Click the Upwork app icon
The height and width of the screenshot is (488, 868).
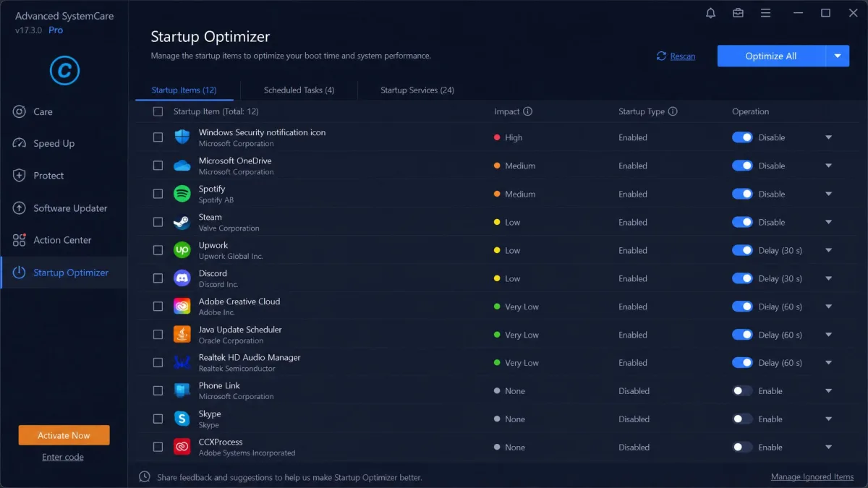182,250
